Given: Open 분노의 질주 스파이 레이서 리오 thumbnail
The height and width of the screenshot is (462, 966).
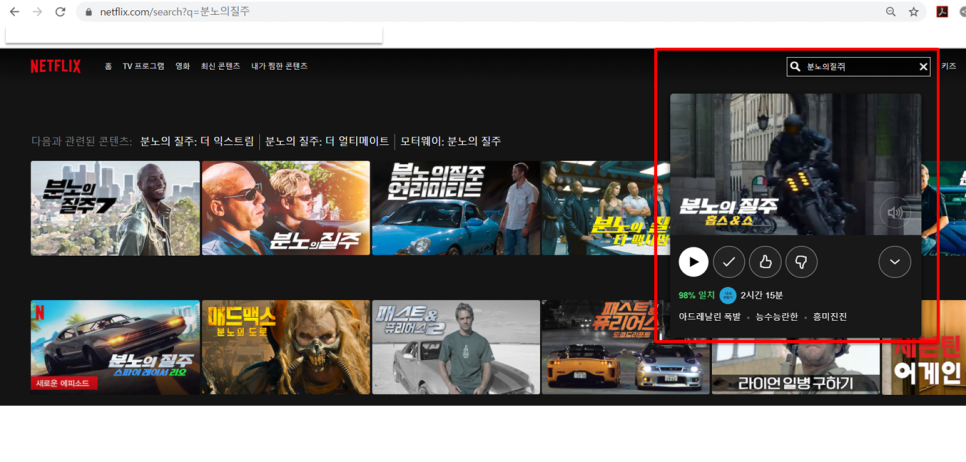Looking at the screenshot, I should [x=115, y=347].
